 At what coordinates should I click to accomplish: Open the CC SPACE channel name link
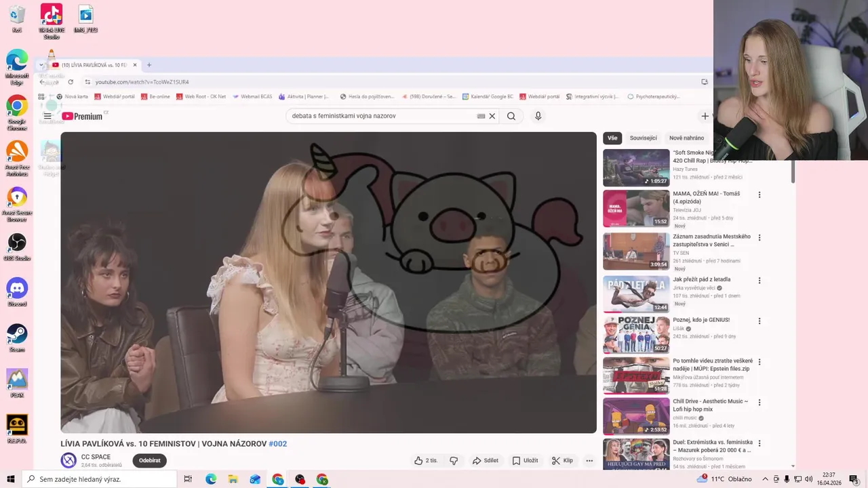pos(96,457)
